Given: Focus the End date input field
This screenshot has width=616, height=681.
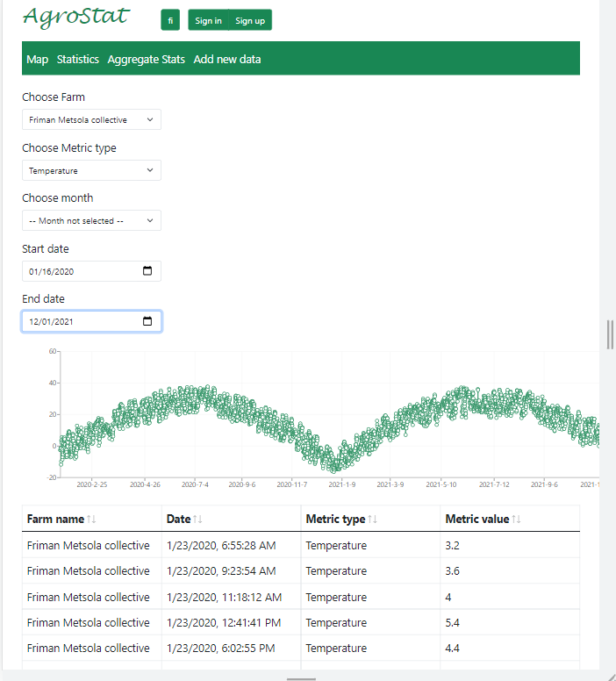Looking at the screenshot, I should [x=91, y=321].
